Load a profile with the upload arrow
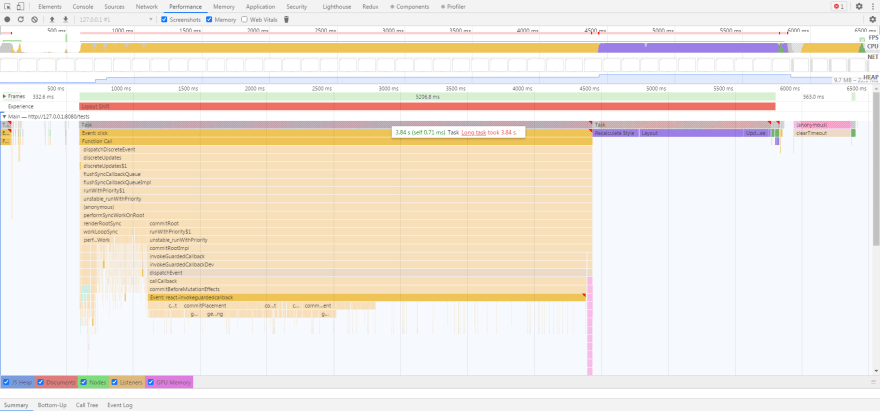Viewport: 880px width, 411px height. (x=52, y=20)
